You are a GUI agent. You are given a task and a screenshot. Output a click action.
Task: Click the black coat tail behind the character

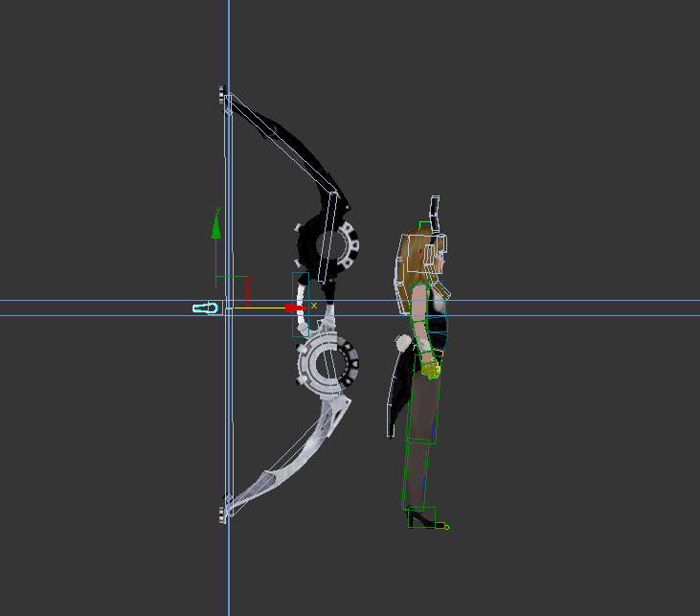(398, 393)
